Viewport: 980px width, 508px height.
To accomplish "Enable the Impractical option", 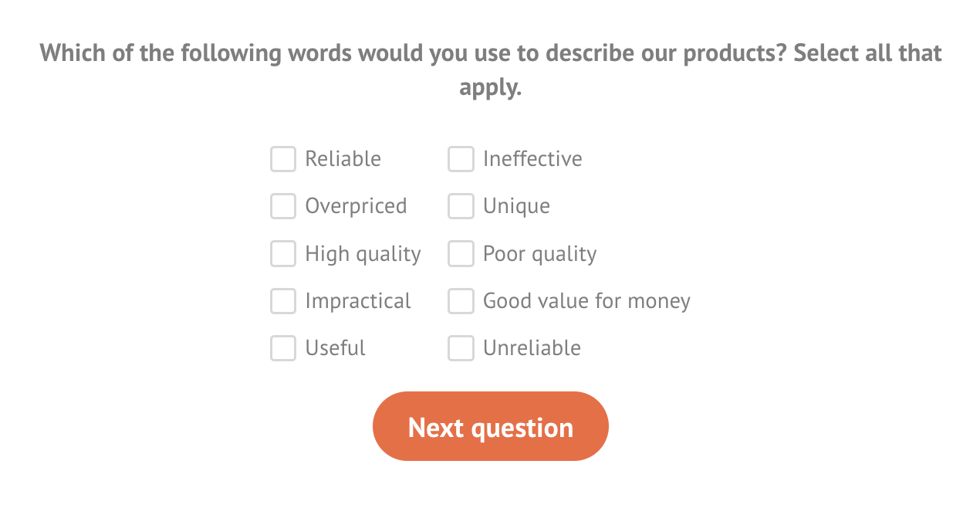I will point(282,301).
